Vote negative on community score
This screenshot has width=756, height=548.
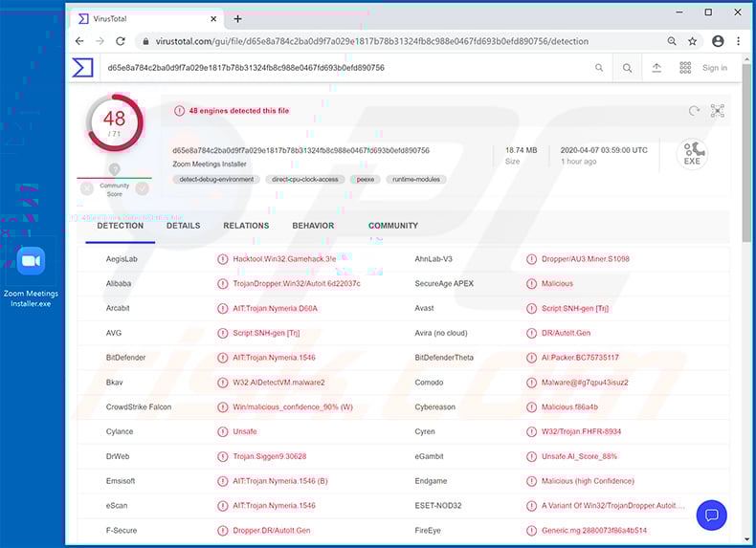coord(87,189)
